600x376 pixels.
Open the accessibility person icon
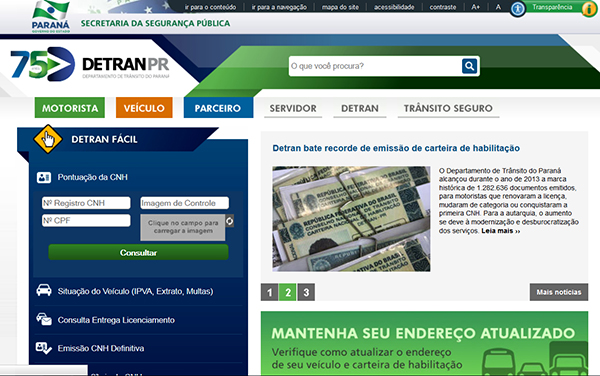[518, 8]
